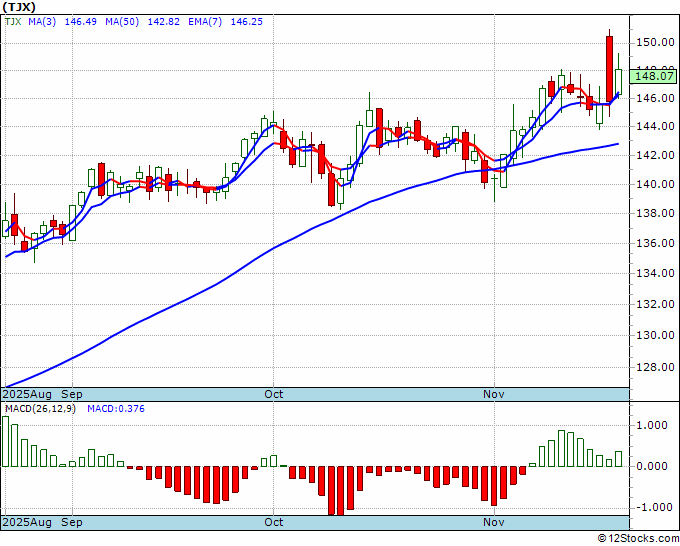
Task: Click 2025Aug label on price chart axis
Action: (x=27, y=394)
